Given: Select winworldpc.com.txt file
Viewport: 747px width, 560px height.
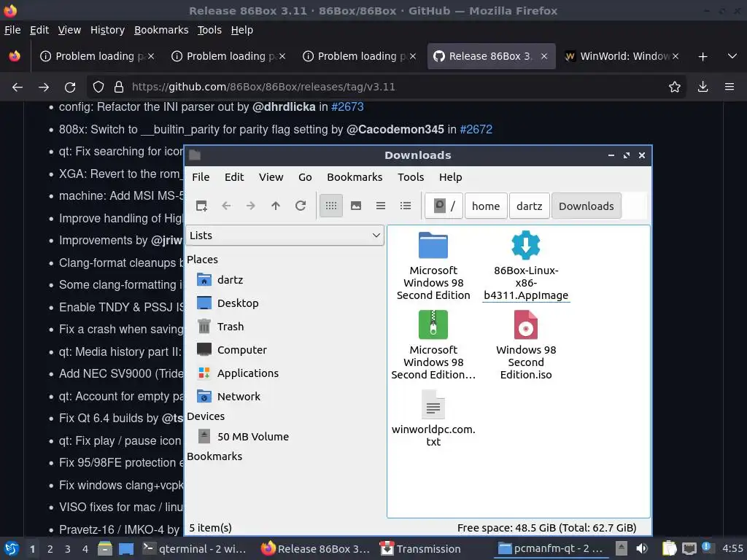Looking at the screenshot, I should [433, 418].
